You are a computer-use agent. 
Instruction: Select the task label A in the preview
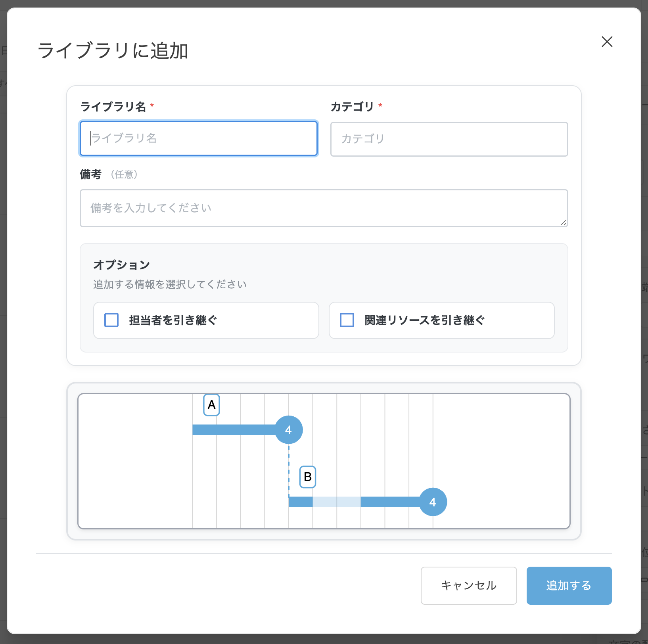pyautogui.click(x=211, y=405)
